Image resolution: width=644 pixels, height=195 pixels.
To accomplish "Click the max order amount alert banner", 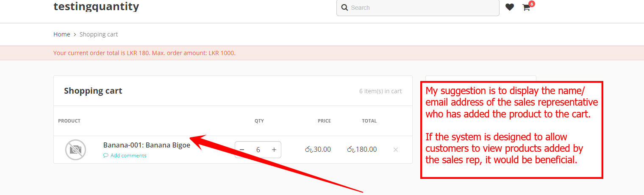I will 144,53.
